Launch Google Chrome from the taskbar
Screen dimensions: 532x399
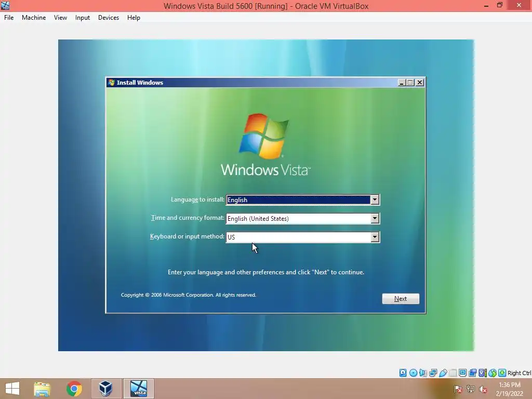[74, 389]
